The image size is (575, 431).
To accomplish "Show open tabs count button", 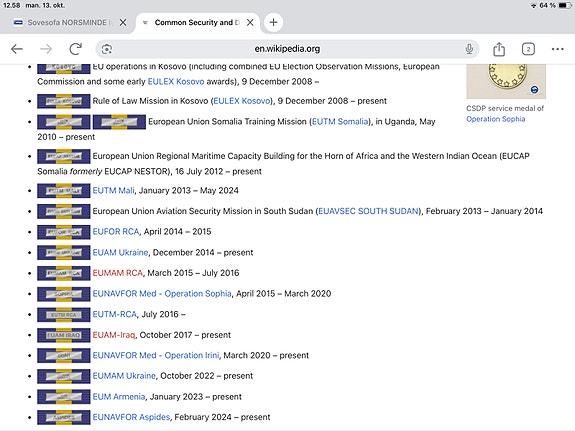I will pos(528,49).
